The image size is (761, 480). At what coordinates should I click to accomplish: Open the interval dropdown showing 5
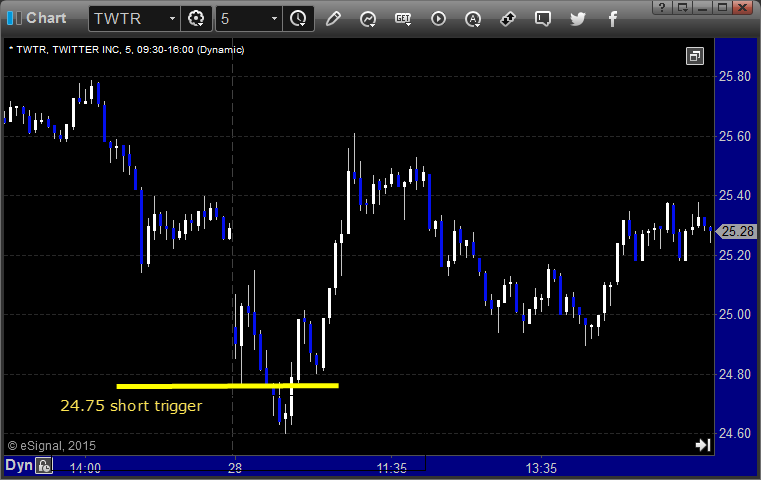click(x=274, y=19)
